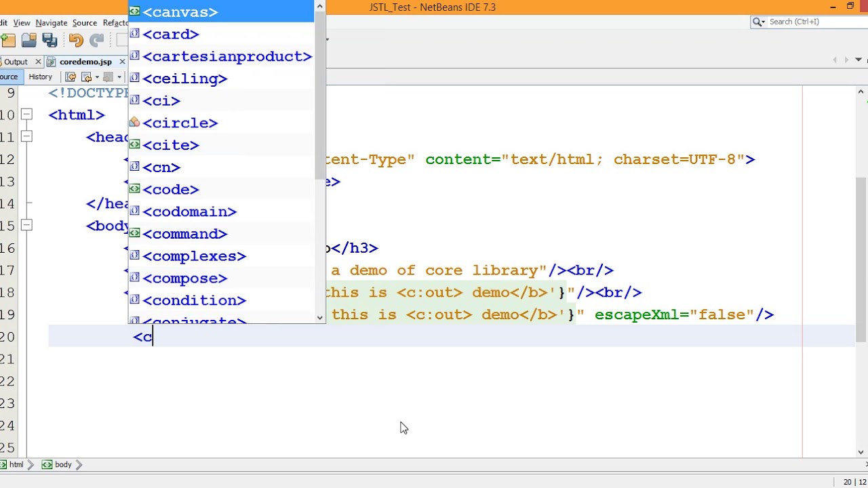The width and height of the screenshot is (868, 488).
Task: Open the Forward history dropdown arrow
Action: (119, 77)
